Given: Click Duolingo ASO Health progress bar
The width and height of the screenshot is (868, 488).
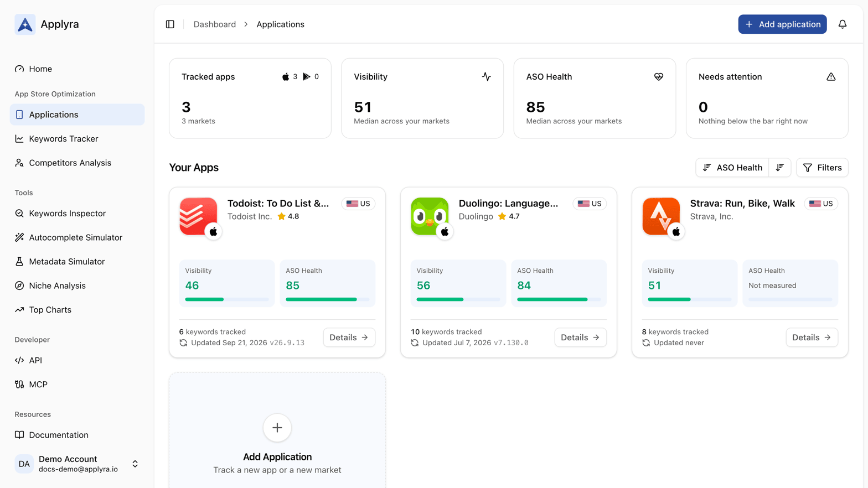Looking at the screenshot, I should click(559, 299).
